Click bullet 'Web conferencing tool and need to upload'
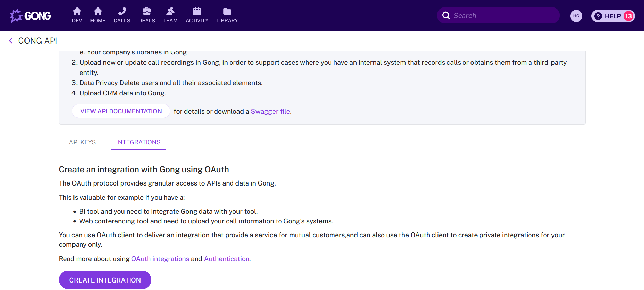Screen dimensions: 644x290 (x=206, y=221)
